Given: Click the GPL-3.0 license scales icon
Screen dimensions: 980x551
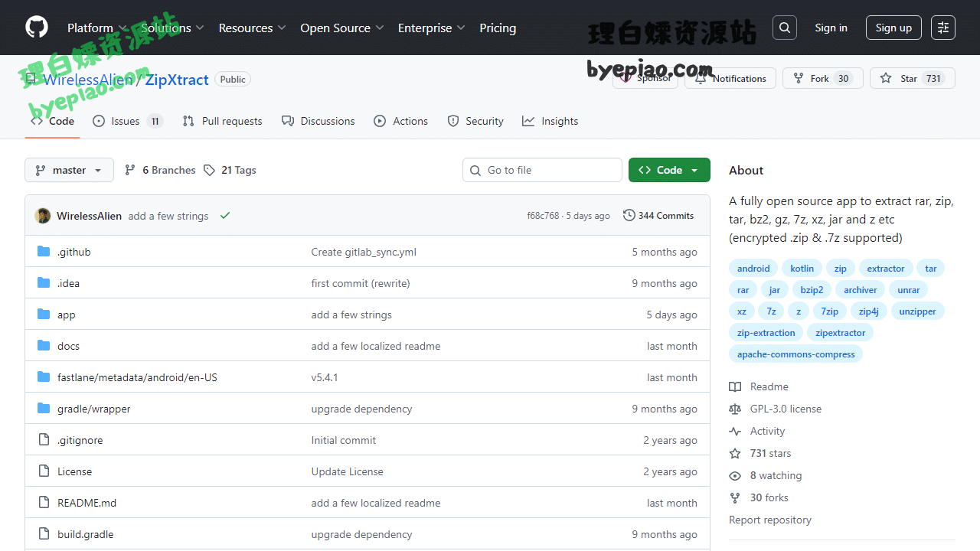Looking at the screenshot, I should [734, 409].
